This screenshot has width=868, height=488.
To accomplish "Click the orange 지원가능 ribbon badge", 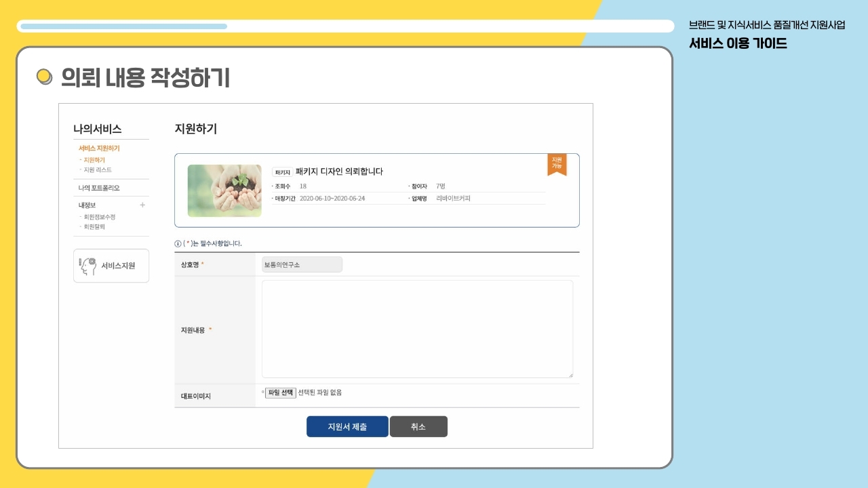I will coord(557,164).
